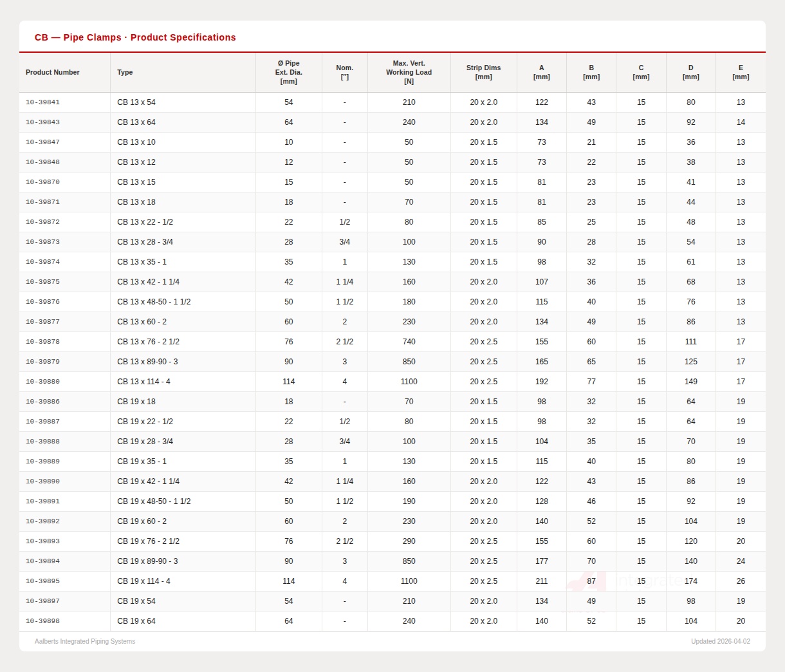Viewport: 785px width, 672px height.
Task: Select product number 10-39878
Action: [x=42, y=342]
